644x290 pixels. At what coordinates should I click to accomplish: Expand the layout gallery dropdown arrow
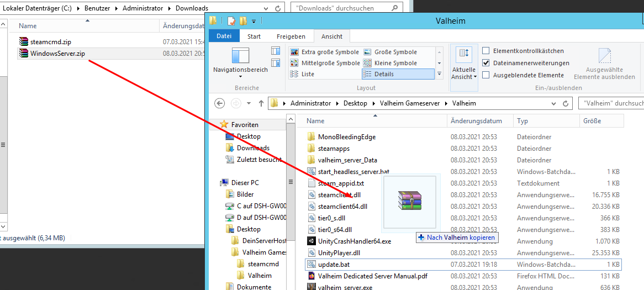point(439,73)
